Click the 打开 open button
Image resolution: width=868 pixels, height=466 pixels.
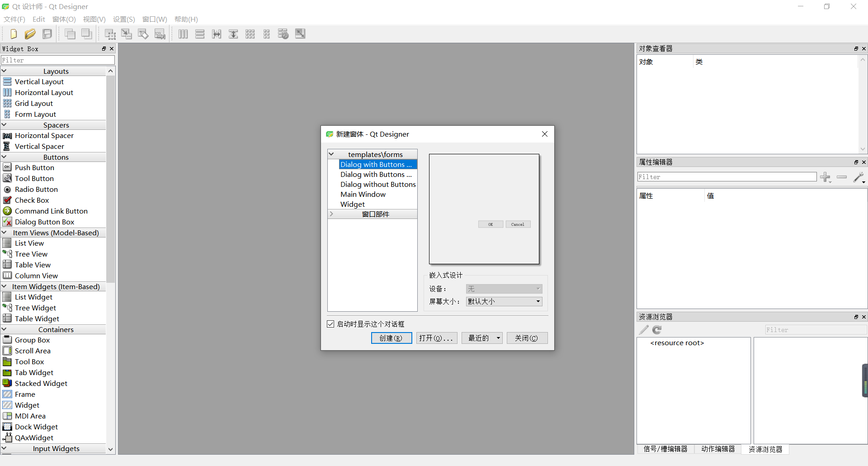(x=436, y=338)
